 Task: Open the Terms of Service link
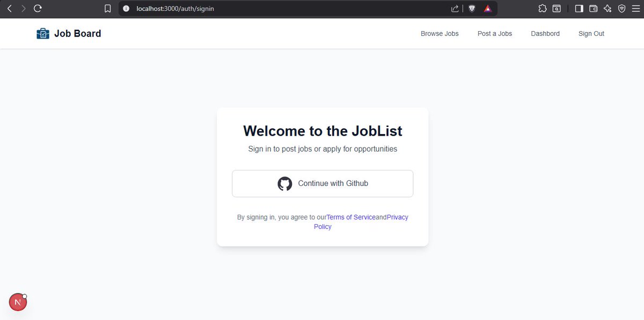pos(351,217)
